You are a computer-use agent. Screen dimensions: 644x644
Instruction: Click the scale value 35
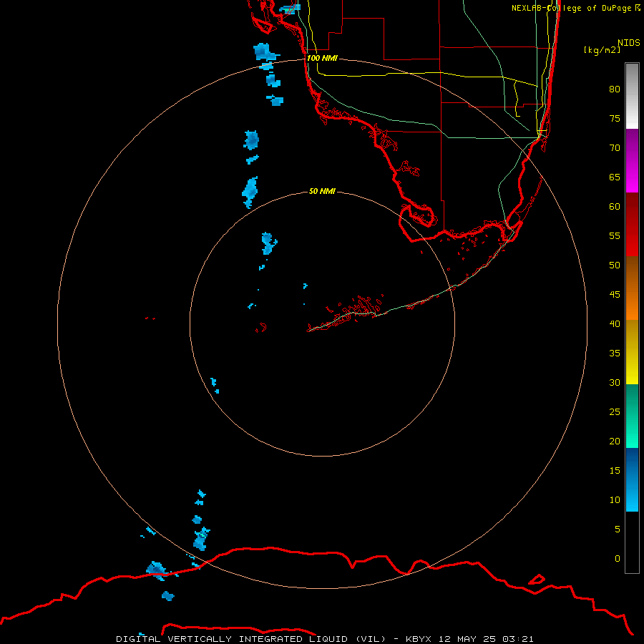pos(615,353)
